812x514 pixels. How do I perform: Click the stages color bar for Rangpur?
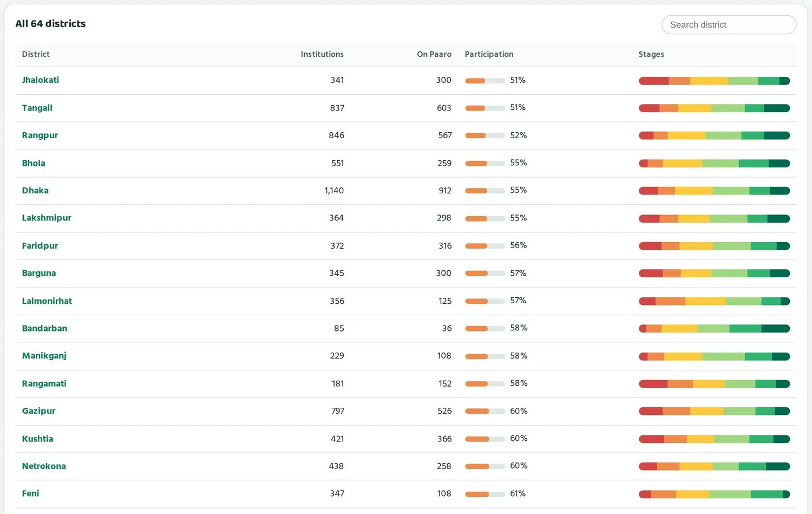[715, 135]
